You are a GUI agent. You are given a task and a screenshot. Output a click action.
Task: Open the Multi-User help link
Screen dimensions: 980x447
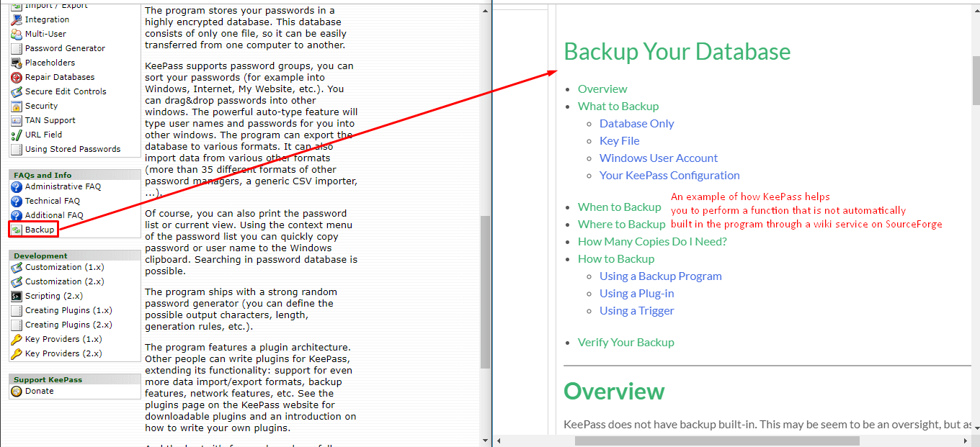[x=46, y=34]
